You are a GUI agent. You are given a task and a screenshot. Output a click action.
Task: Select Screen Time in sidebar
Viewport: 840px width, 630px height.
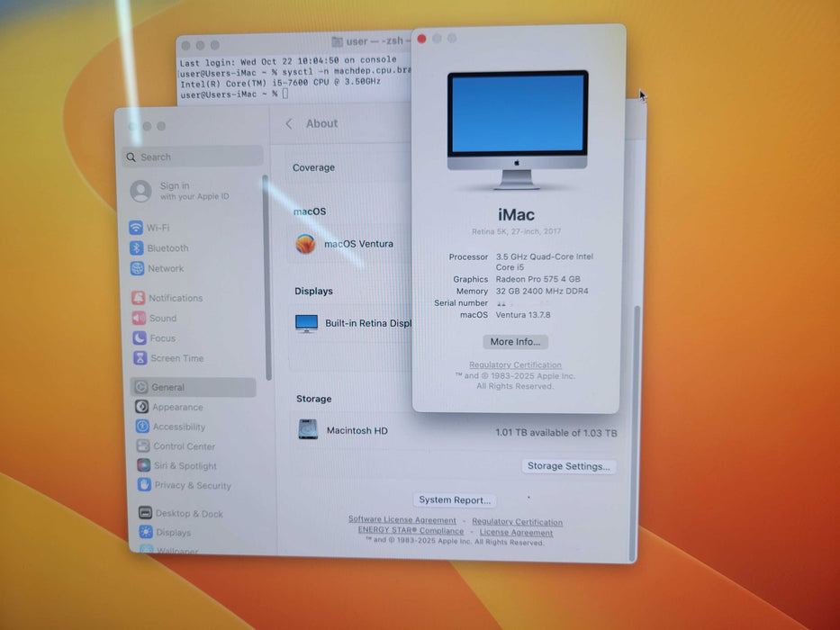pyautogui.click(x=176, y=358)
